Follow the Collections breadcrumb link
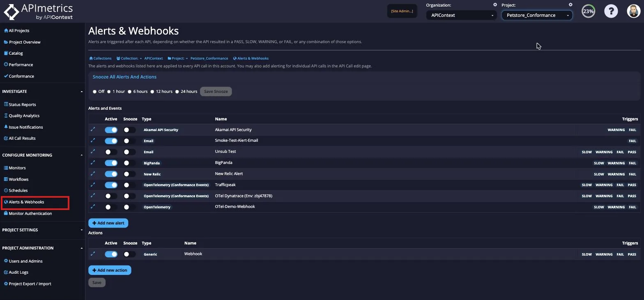Image resolution: width=644 pixels, height=300 pixels. [x=100, y=58]
